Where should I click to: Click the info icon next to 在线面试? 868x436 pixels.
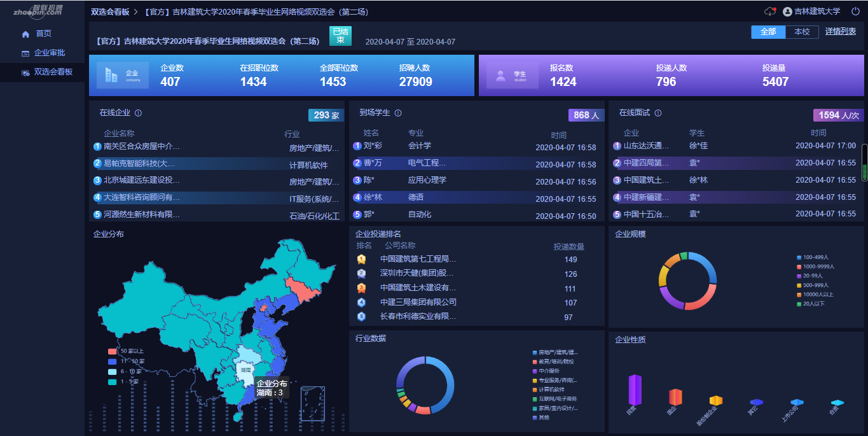(x=658, y=113)
